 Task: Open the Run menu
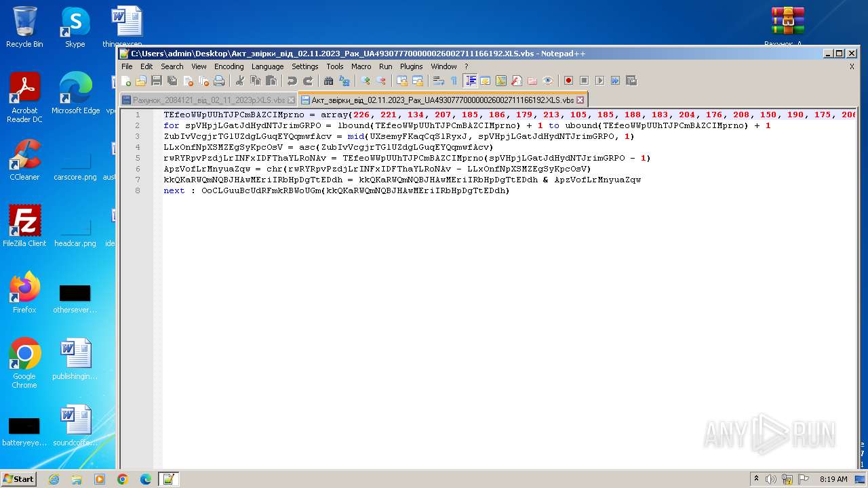[385, 66]
